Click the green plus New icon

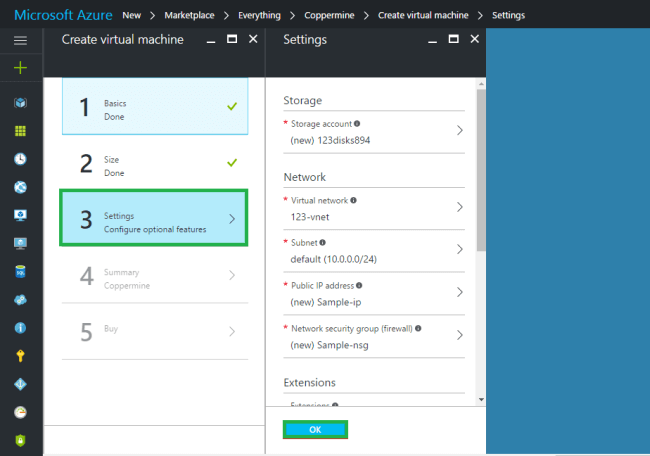[x=20, y=68]
